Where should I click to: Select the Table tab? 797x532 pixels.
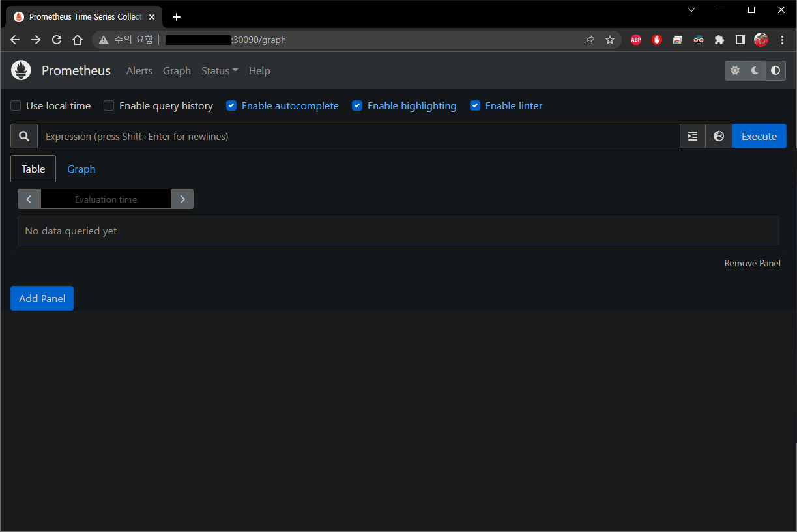pyautogui.click(x=33, y=169)
